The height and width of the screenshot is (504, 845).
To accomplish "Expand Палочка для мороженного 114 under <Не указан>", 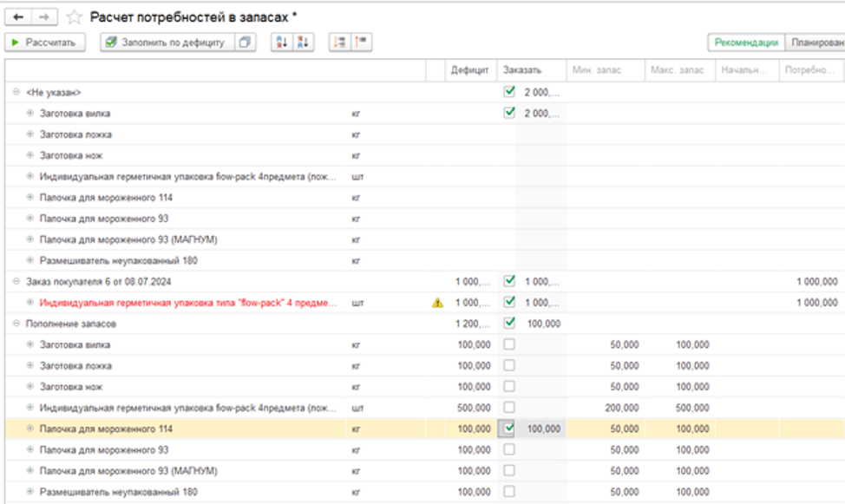I will (30, 197).
